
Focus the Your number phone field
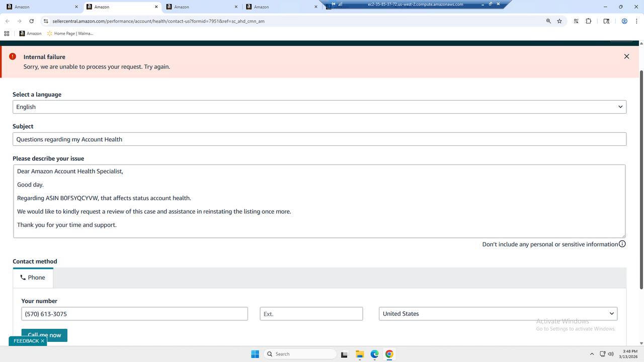pos(135,314)
